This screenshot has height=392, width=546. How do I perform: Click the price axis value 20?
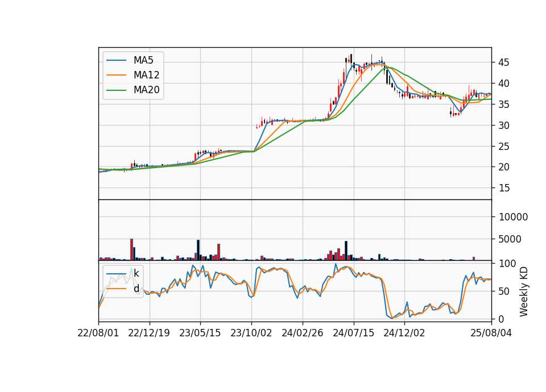(x=503, y=167)
